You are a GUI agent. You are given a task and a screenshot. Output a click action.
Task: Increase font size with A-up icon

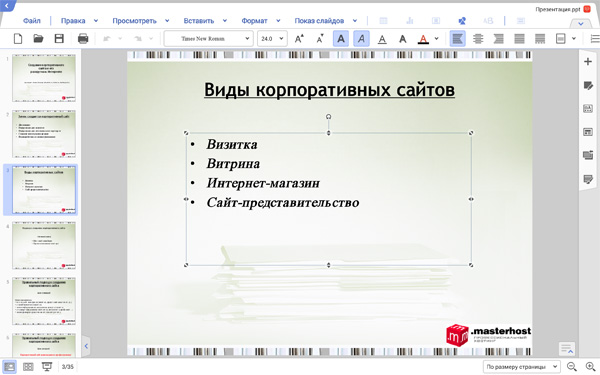click(x=299, y=39)
